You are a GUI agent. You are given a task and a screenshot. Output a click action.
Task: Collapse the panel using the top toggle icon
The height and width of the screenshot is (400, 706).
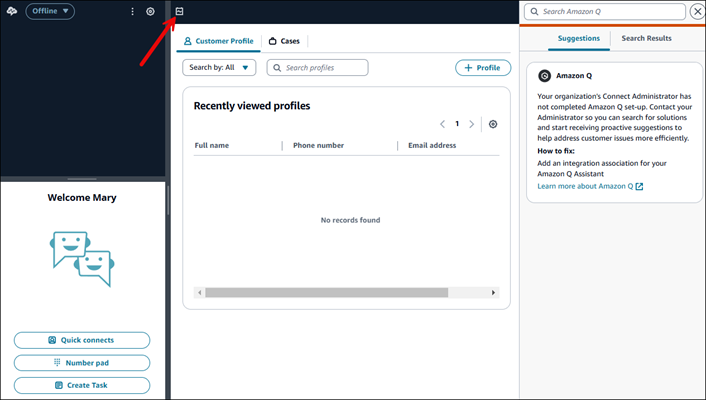[179, 12]
